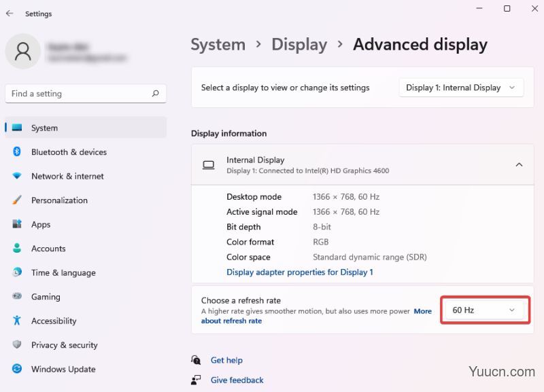
Task: Open Accessibility settings
Action: tap(86, 321)
